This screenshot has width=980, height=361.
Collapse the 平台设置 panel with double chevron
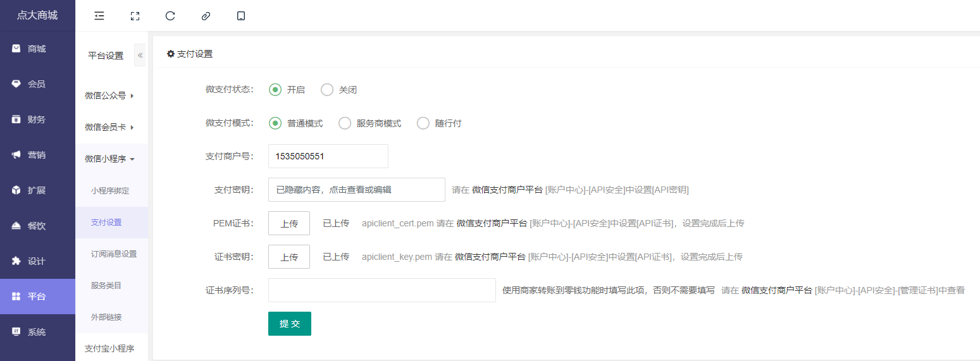[x=140, y=55]
